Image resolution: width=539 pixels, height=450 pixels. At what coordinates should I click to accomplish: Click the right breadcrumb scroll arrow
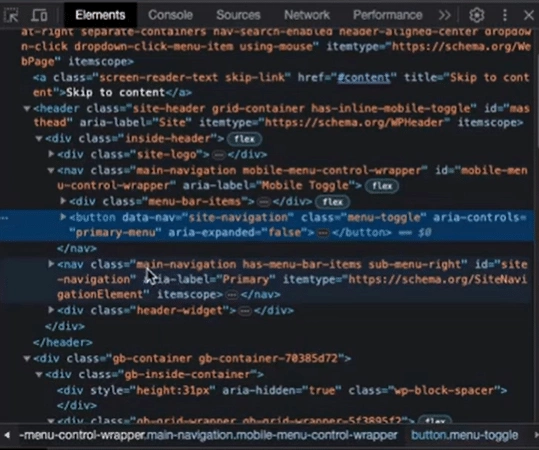(532, 435)
